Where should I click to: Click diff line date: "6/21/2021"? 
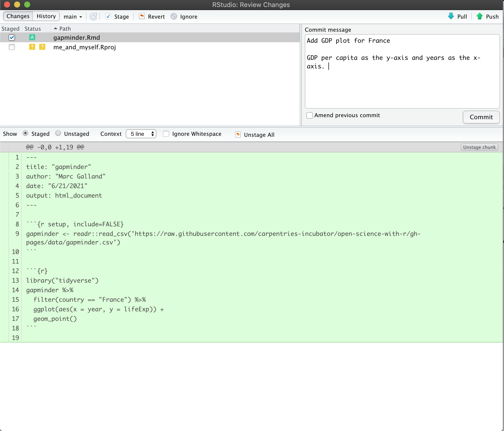(x=57, y=186)
